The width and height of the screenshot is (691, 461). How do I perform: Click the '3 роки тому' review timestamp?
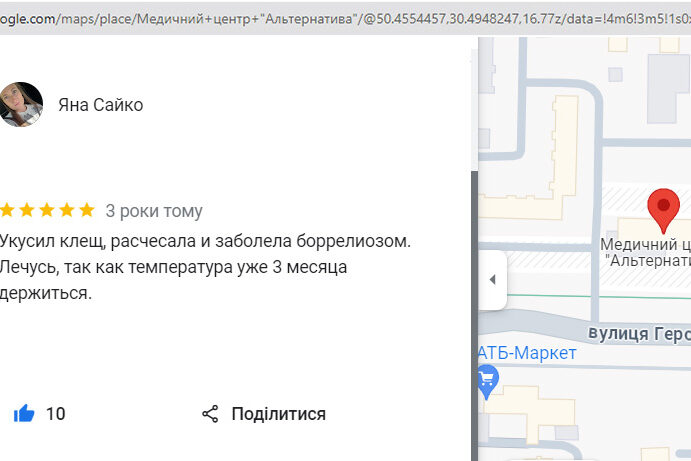coord(154,211)
